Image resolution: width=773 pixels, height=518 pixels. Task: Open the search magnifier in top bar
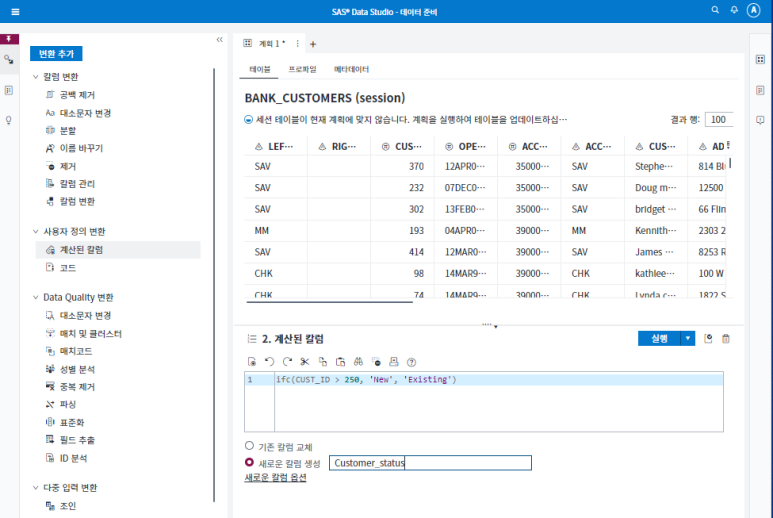click(715, 10)
